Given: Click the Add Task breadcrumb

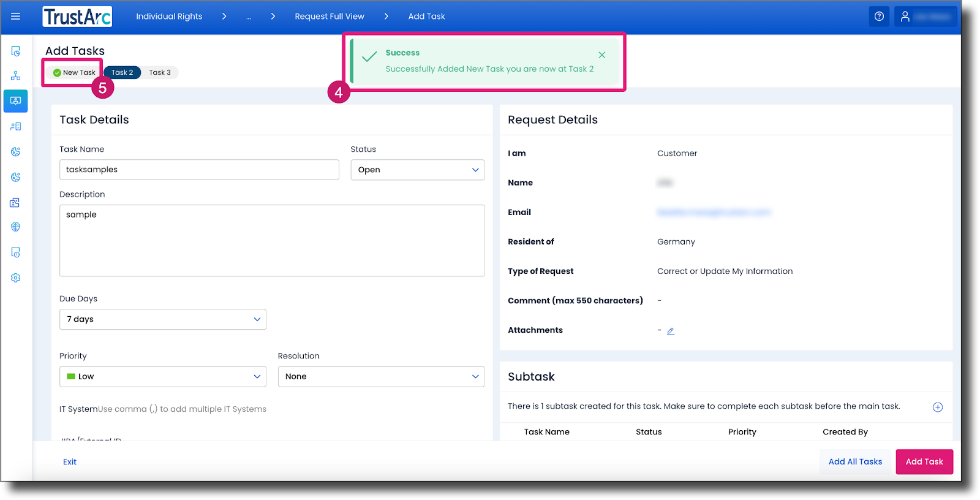Looking at the screenshot, I should click(x=427, y=17).
